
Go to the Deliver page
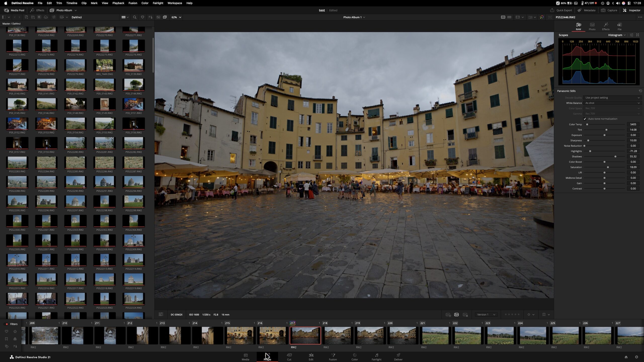tap(398, 357)
